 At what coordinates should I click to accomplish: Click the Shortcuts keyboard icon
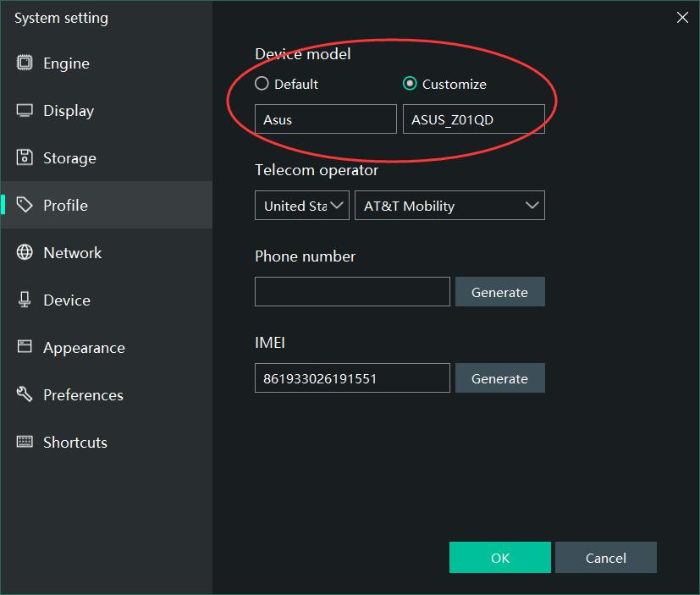pos(25,443)
